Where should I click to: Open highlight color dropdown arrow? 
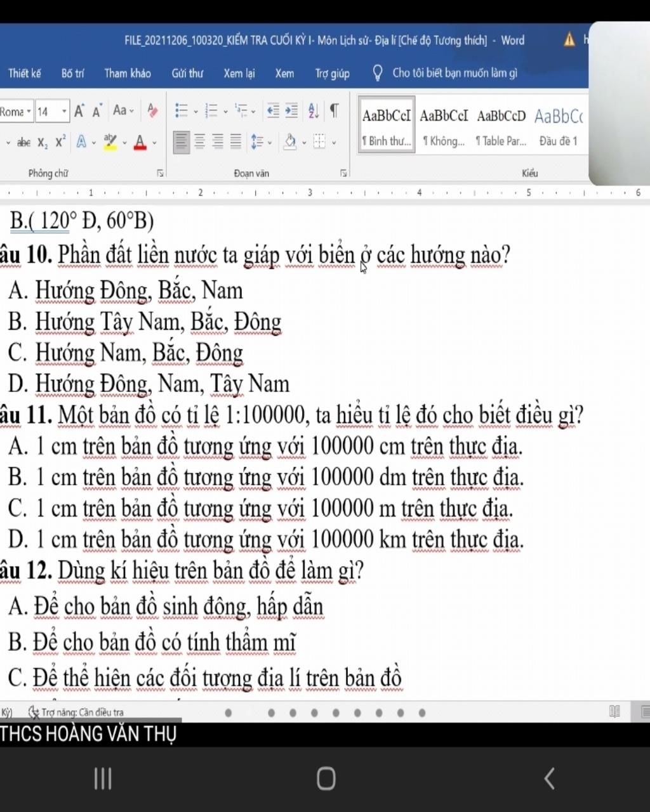(x=124, y=142)
